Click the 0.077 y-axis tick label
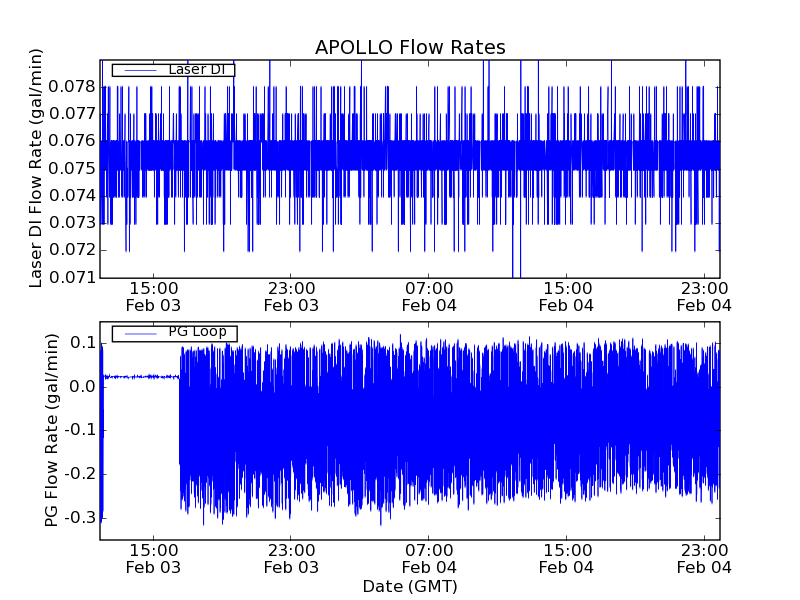The image size is (800, 600). point(72,113)
